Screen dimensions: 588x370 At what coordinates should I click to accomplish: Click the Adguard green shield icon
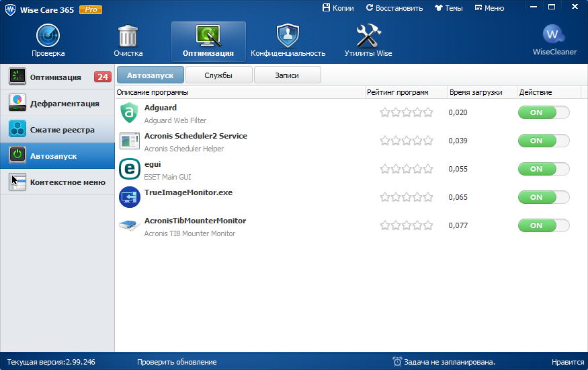130,112
